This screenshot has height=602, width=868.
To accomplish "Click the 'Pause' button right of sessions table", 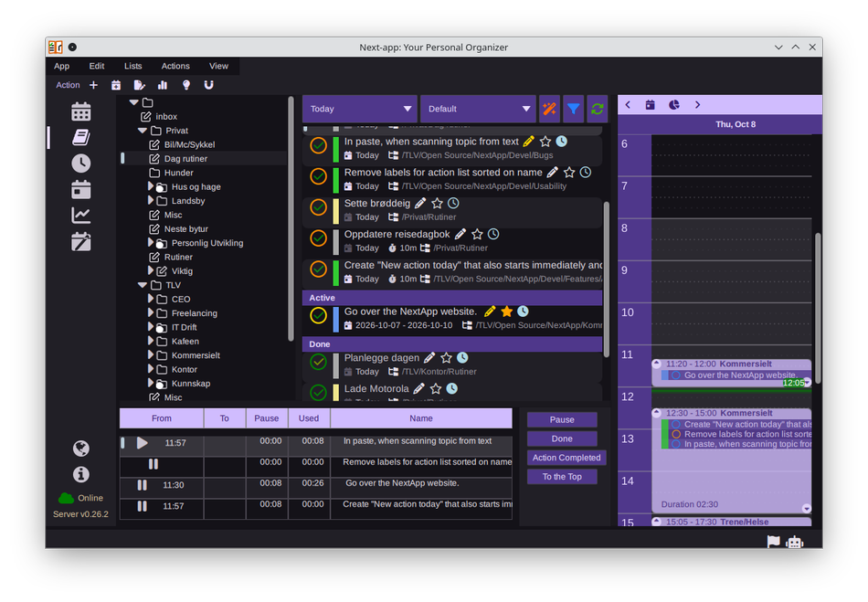I will [562, 420].
